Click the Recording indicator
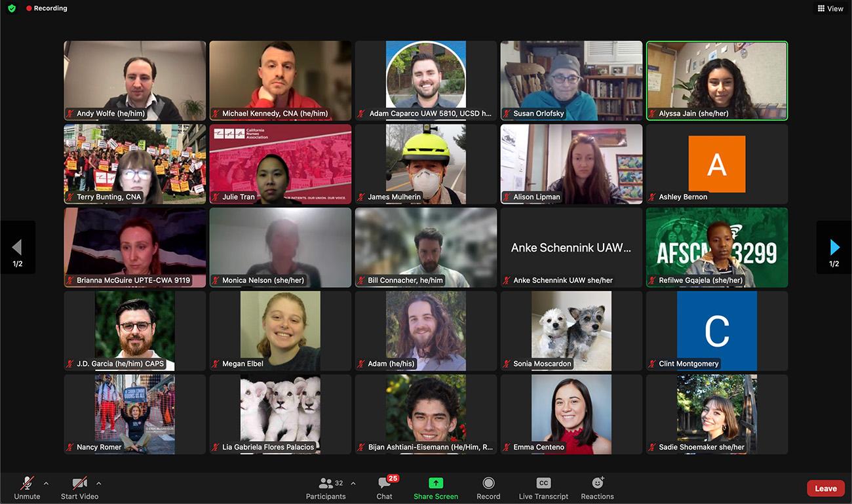Screen dimensions: 852x504 pyautogui.click(x=46, y=8)
